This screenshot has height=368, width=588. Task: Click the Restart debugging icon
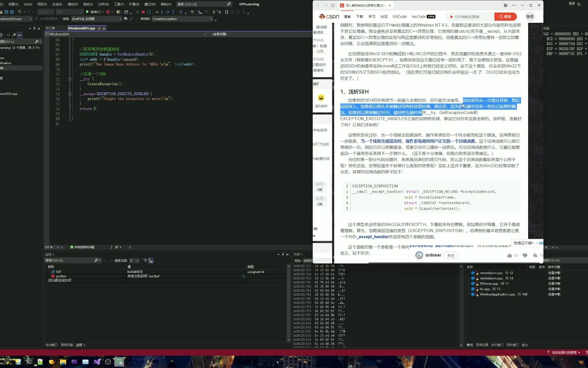click(149, 12)
